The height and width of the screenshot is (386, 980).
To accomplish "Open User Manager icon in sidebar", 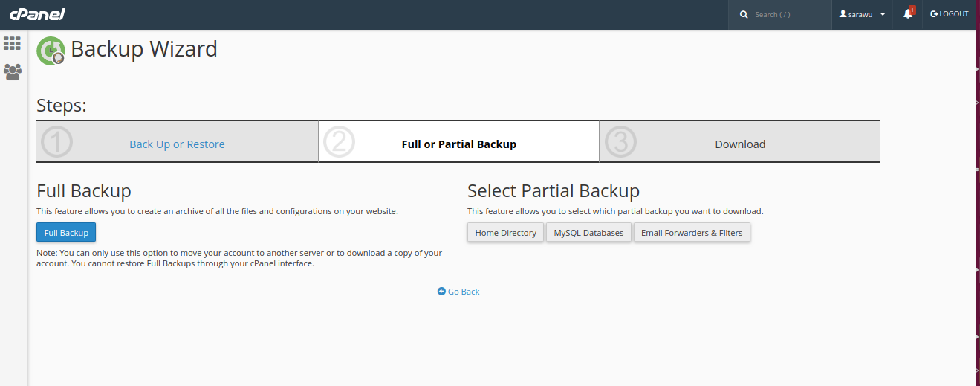I will (x=12, y=72).
